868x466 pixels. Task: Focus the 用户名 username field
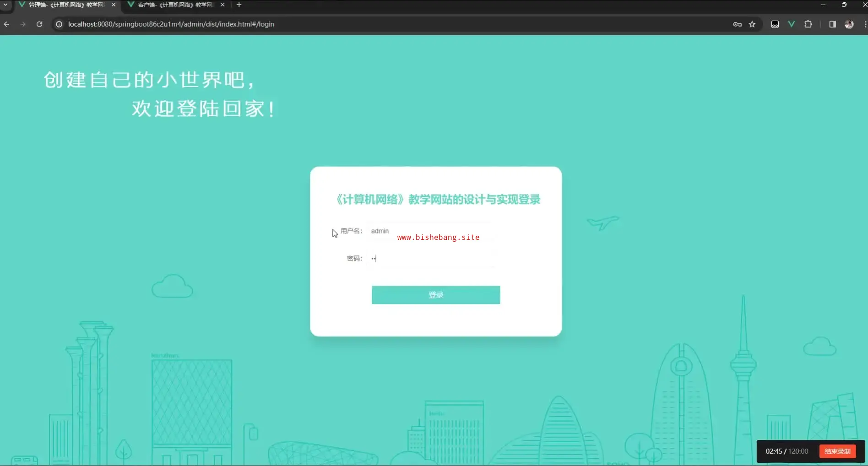(x=429, y=231)
